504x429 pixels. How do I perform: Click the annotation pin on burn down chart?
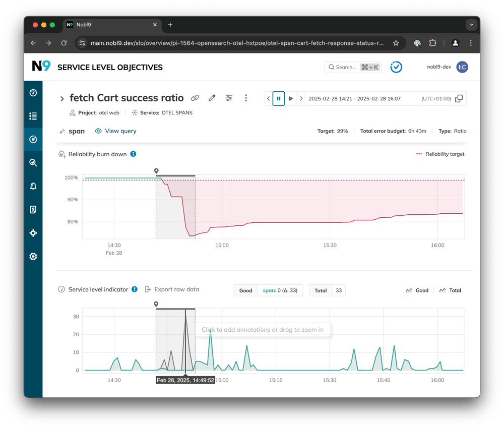[x=156, y=171]
